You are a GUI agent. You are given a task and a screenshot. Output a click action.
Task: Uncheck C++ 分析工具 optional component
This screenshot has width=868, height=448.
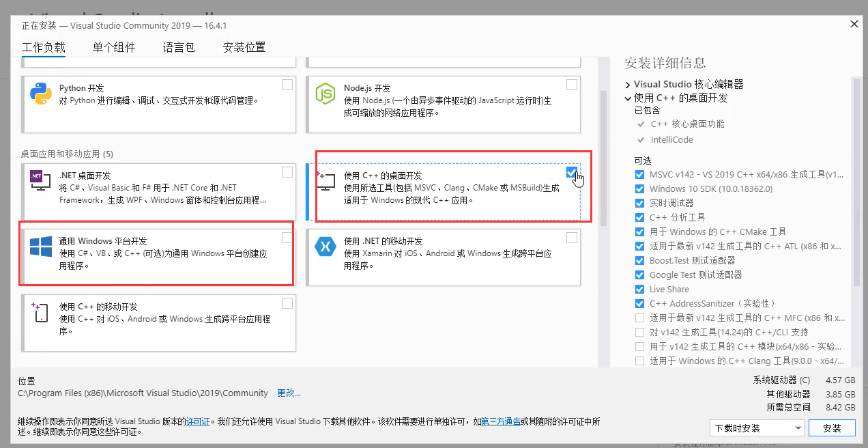point(639,217)
